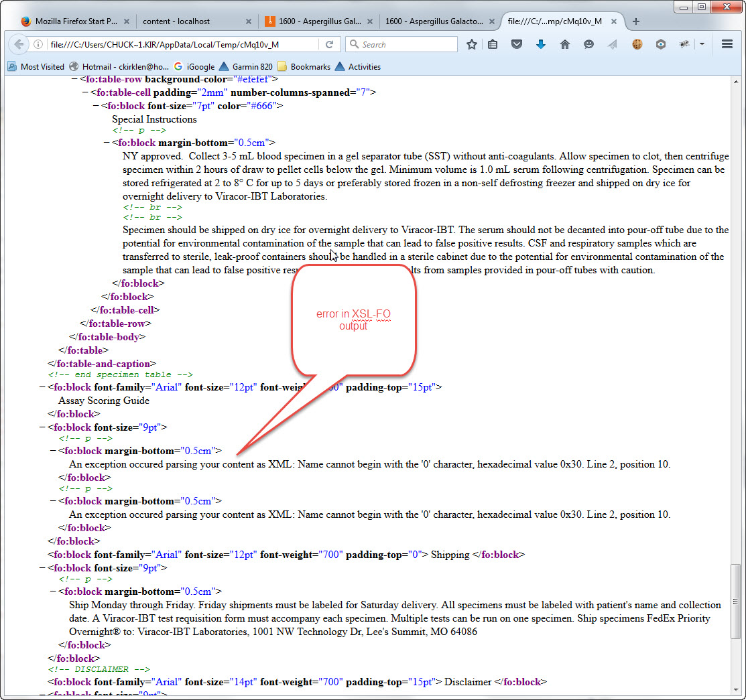Close the 1600 - Aspergillus Galacto... tab
Image resolution: width=746 pixels, height=700 pixels.
pos(492,21)
